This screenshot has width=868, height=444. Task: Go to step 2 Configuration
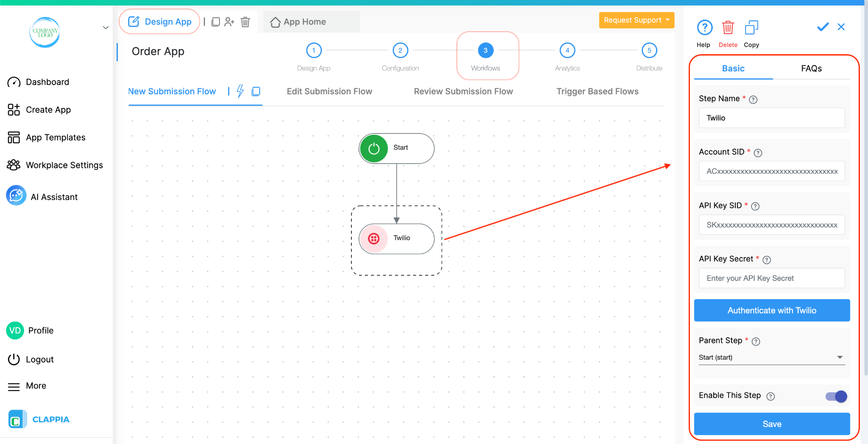[400, 50]
